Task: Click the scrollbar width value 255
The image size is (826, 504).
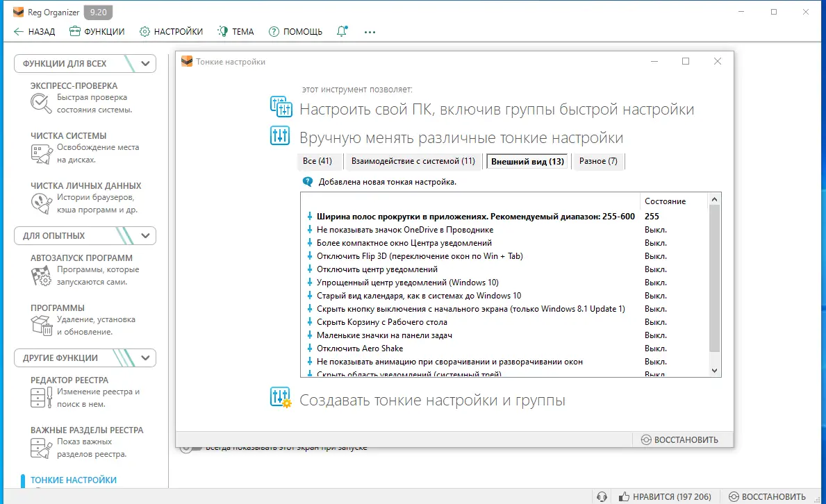Action: (x=651, y=216)
